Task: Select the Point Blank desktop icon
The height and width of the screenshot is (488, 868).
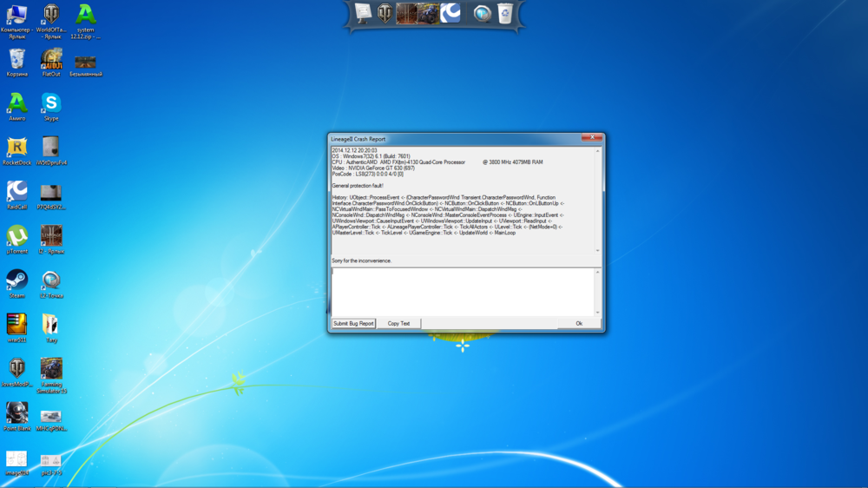Action: 16,412
